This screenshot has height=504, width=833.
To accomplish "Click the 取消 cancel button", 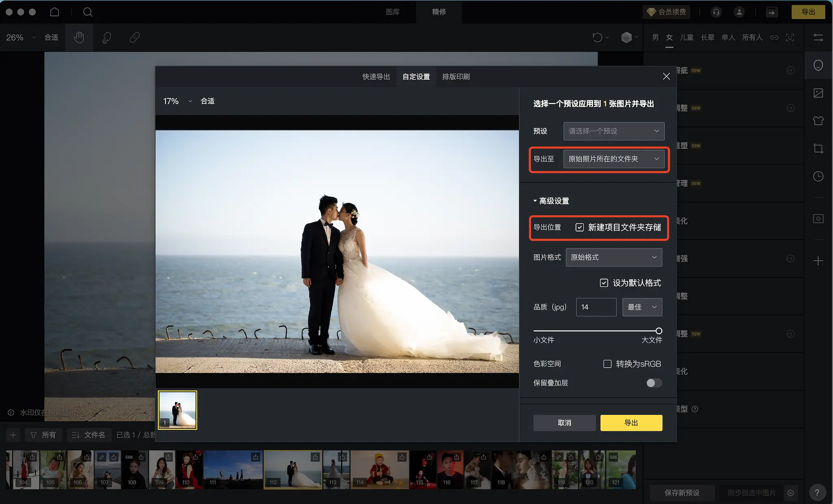I will click(x=564, y=423).
